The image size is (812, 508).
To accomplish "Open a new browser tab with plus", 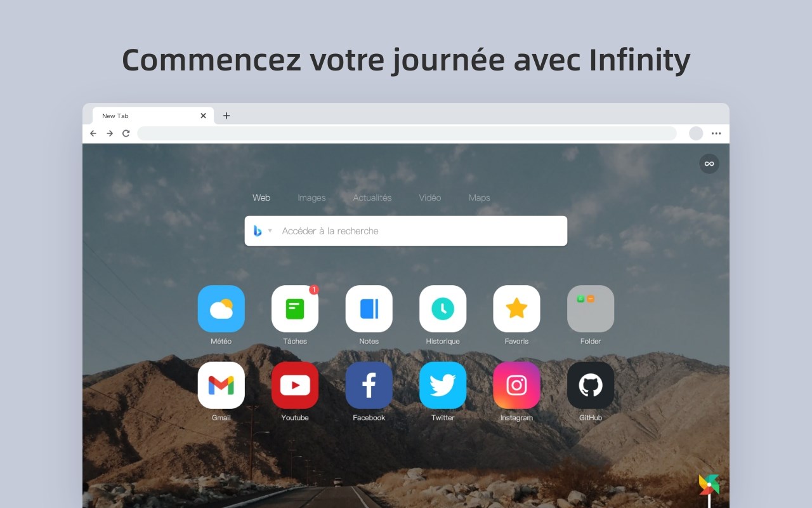I will 226,116.
